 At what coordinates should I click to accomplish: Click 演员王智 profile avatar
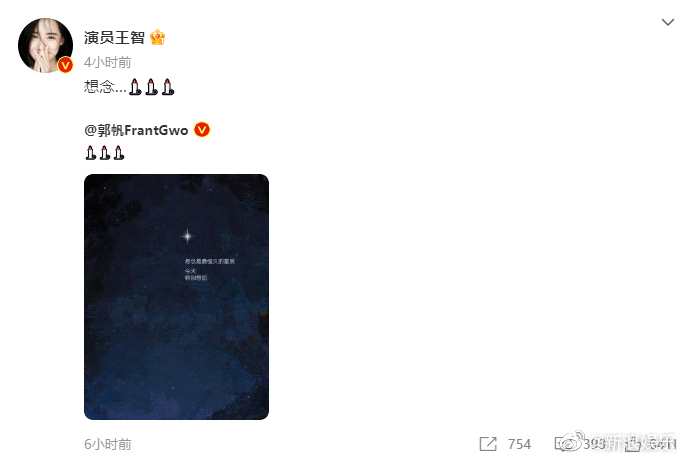coord(45,45)
